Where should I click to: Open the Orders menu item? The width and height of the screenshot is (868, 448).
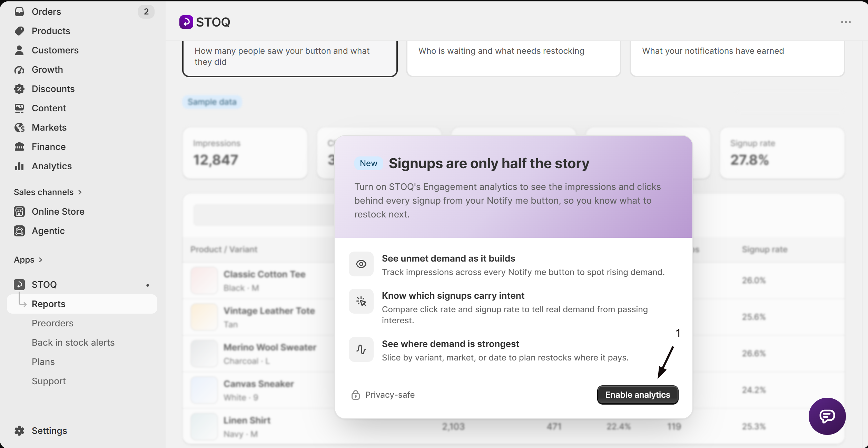82,12
